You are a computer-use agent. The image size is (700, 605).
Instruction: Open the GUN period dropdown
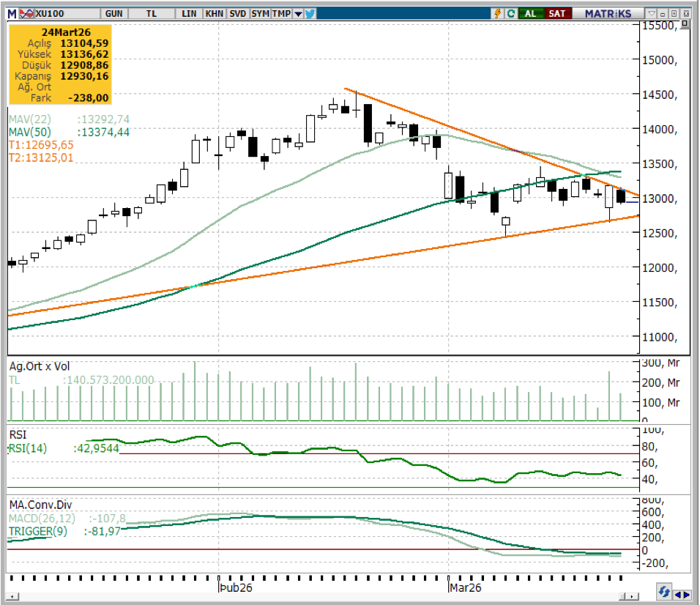point(113,13)
